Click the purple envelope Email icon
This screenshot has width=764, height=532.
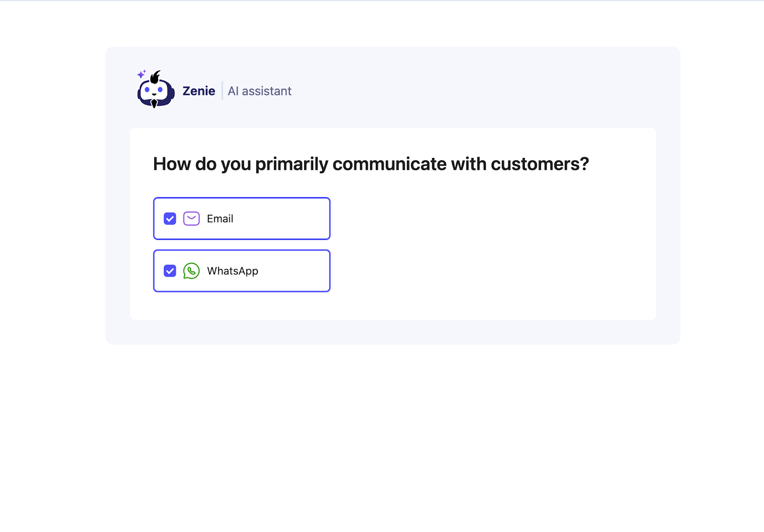point(191,219)
